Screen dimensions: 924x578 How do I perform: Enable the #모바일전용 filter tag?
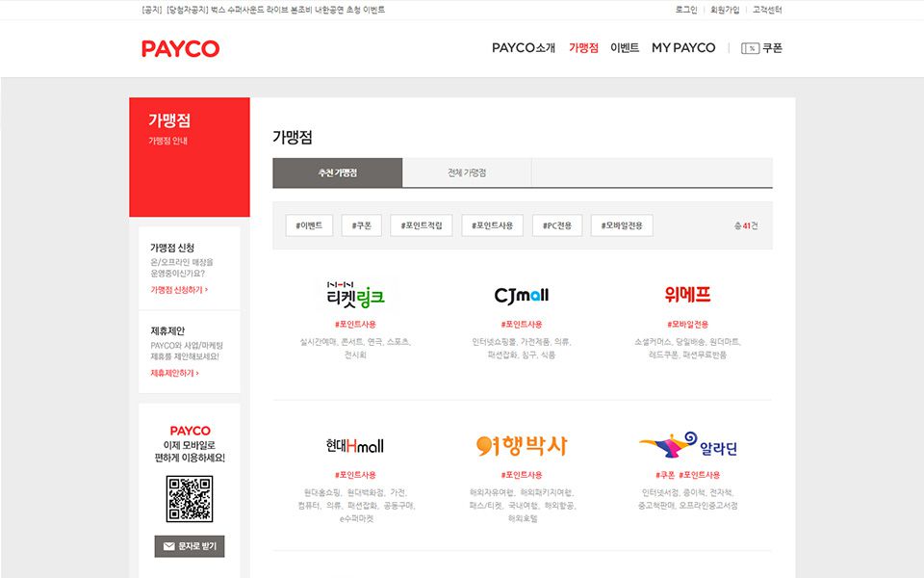[x=622, y=225]
